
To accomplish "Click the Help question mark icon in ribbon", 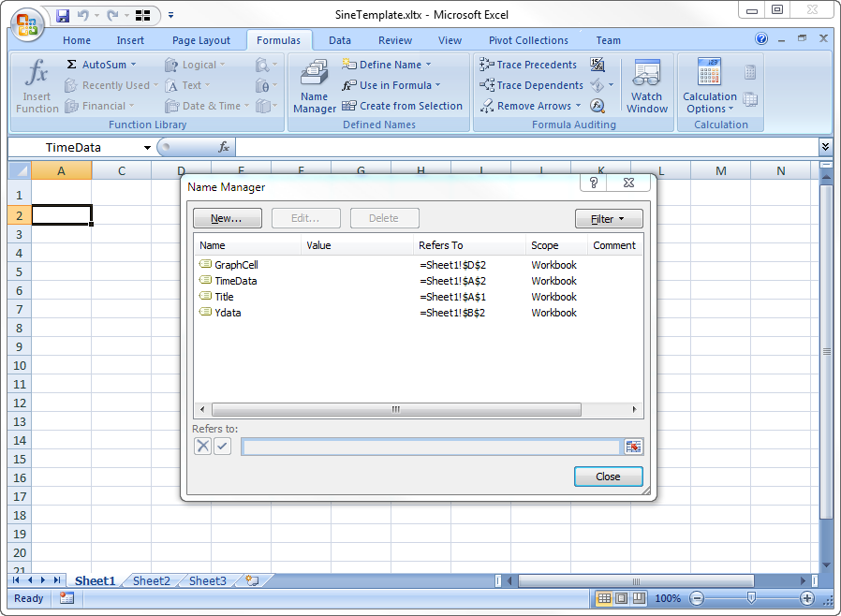I will tap(761, 39).
